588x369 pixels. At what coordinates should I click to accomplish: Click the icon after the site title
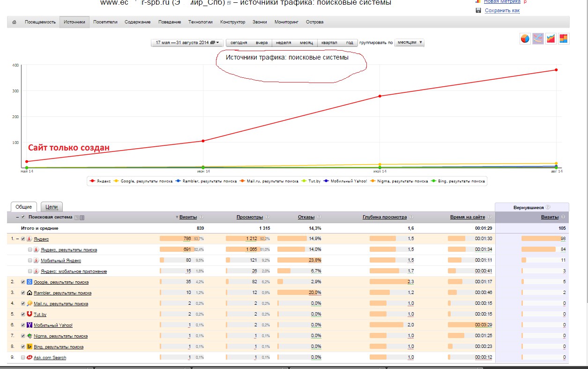(x=229, y=3)
